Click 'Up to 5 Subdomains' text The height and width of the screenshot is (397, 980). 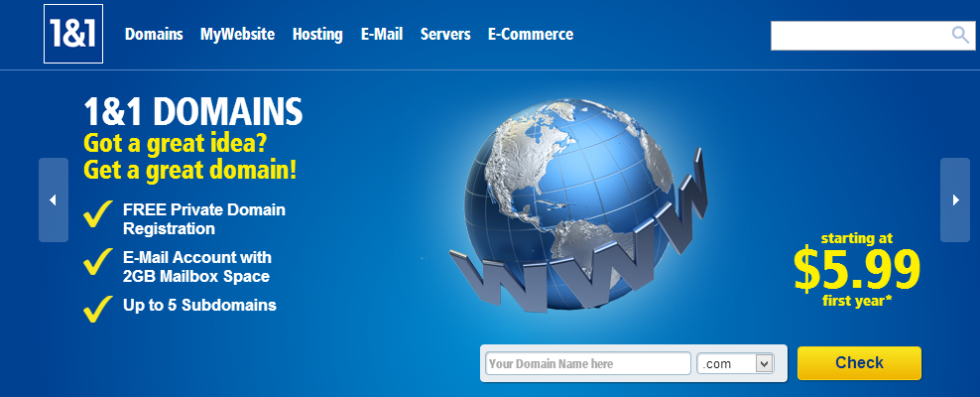click(x=199, y=305)
